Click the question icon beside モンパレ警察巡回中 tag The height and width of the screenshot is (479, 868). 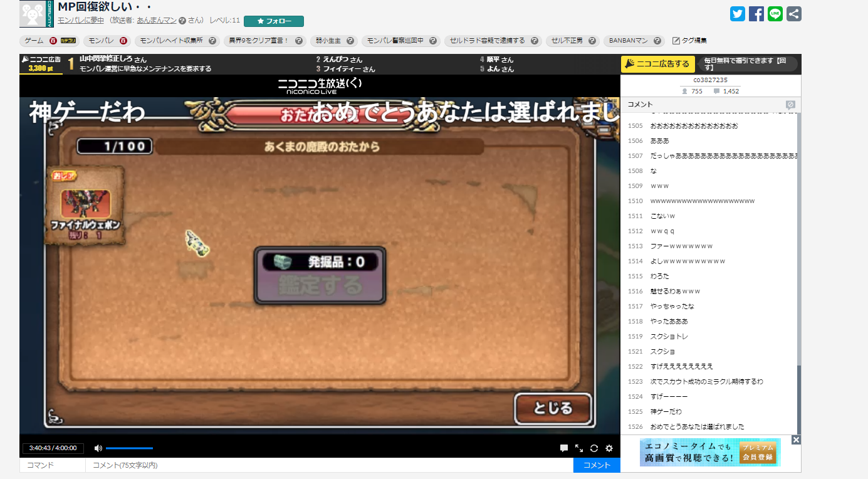[x=433, y=41]
